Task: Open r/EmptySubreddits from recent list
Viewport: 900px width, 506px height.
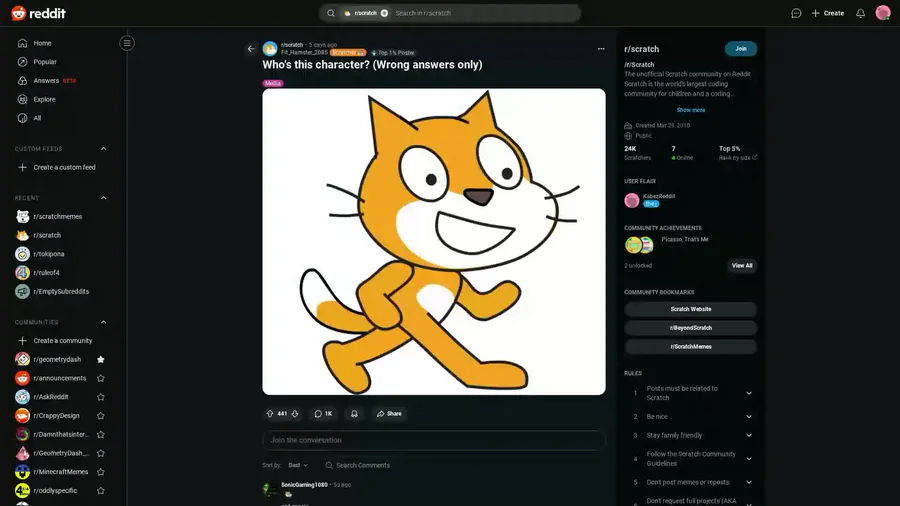Action: (60, 291)
